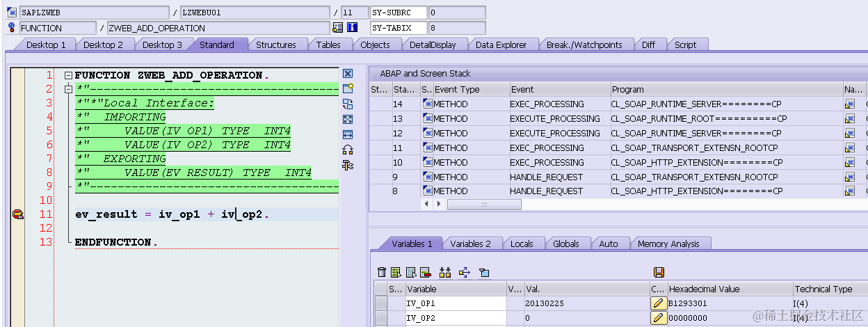Image resolution: width=868 pixels, height=327 pixels.
Task: Click the Program column header in stack
Action: pyautogui.click(x=726, y=89)
